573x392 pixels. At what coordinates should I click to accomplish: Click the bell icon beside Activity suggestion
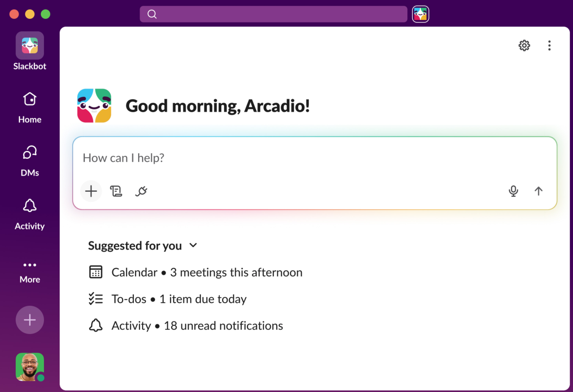[x=96, y=326]
